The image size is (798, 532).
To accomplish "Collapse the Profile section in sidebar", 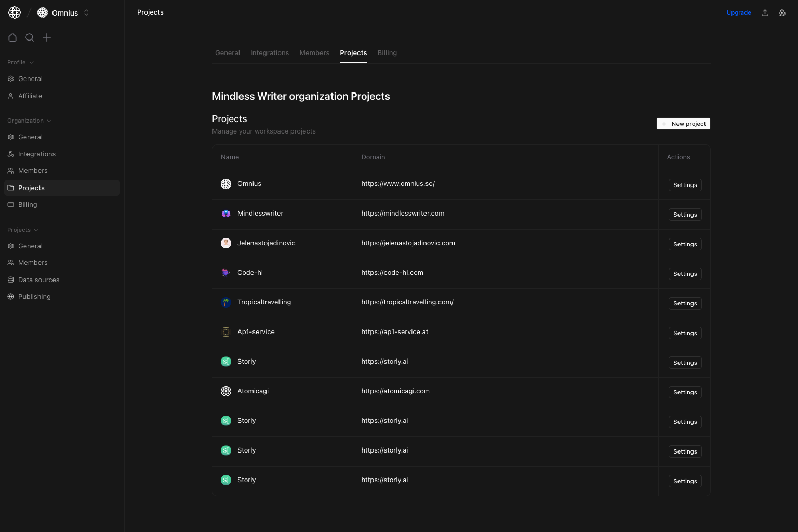I will pos(32,62).
